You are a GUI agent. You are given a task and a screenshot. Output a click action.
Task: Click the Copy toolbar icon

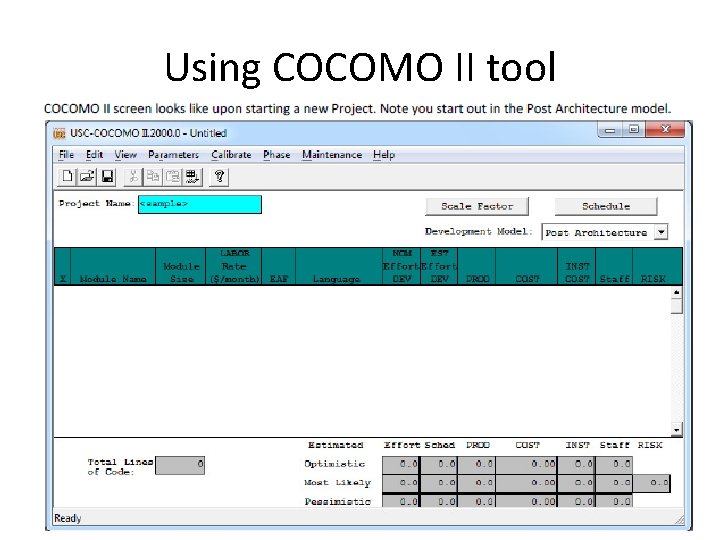pos(153,177)
